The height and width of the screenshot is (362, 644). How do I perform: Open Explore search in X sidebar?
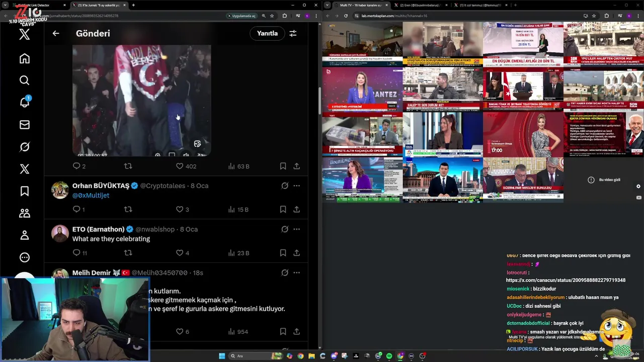25,80
